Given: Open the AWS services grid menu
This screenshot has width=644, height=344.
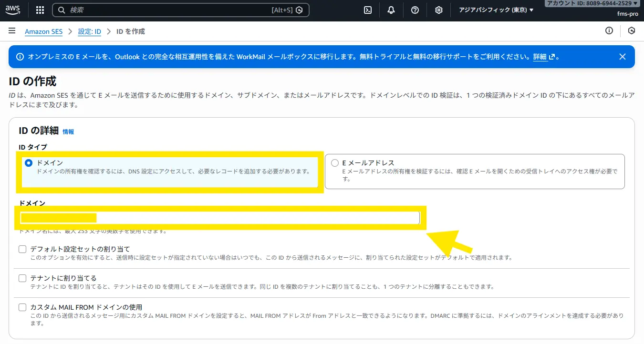Looking at the screenshot, I should coord(40,10).
